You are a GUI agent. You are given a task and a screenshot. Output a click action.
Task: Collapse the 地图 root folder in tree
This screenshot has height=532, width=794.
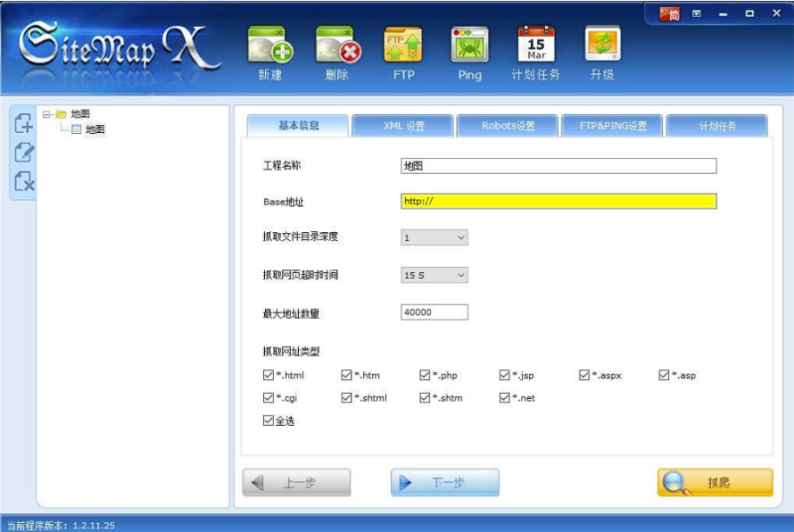click(47, 114)
